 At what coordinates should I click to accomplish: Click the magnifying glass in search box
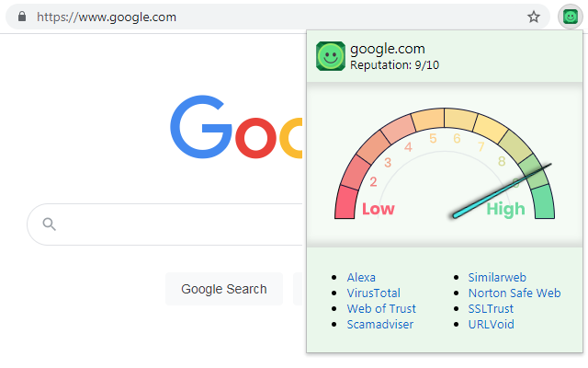(50, 224)
